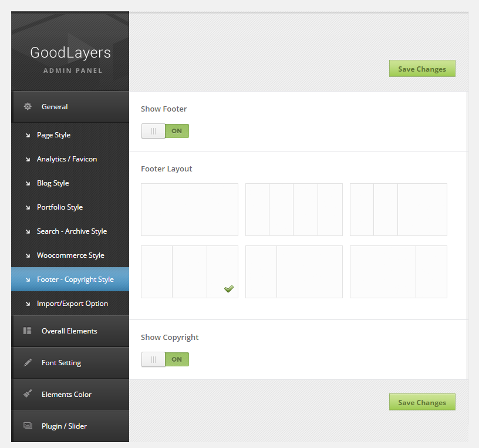Screen dimensions: 479x448
Task: Open Blog Style settings
Action: point(70,183)
